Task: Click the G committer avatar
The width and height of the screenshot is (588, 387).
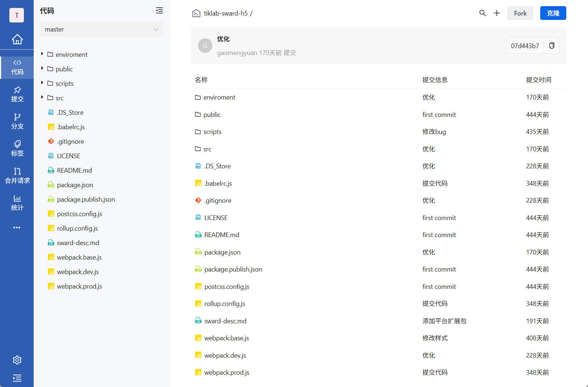Action: [x=205, y=46]
